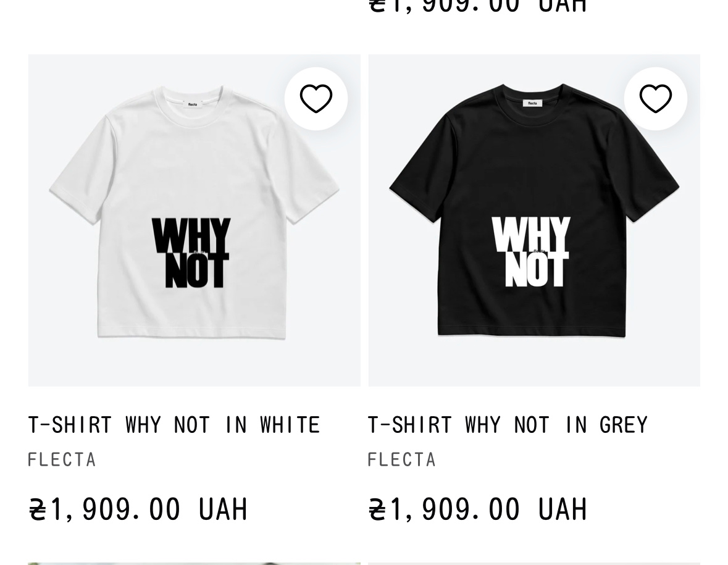Click the black "WHY NOT" print on white shirt
Screen dimensions: 728x565
pyautogui.click(x=191, y=253)
